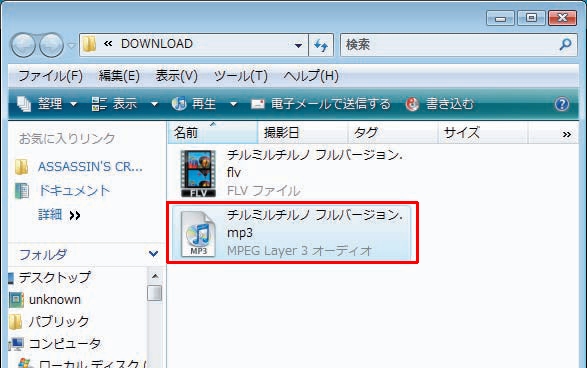
Task: Expand the 表示 views dropdown arrow
Action: point(154,104)
